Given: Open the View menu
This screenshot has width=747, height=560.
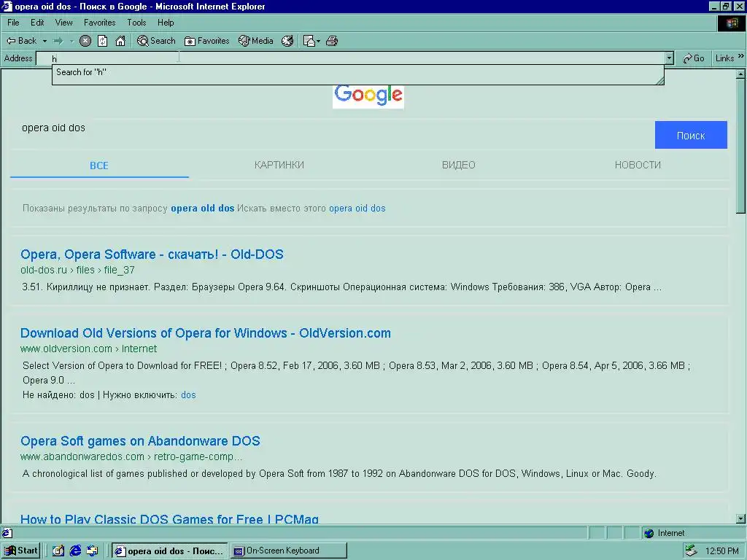Looking at the screenshot, I should click(x=64, y=23).
